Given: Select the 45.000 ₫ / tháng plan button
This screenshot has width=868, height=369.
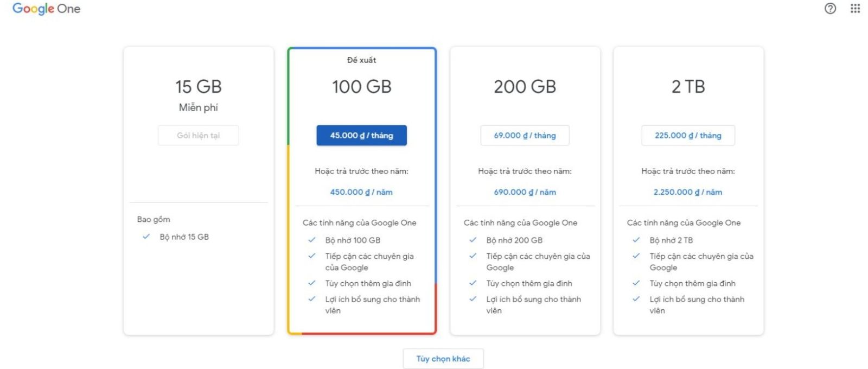Looking at the screenshot, I should (361, 136).
